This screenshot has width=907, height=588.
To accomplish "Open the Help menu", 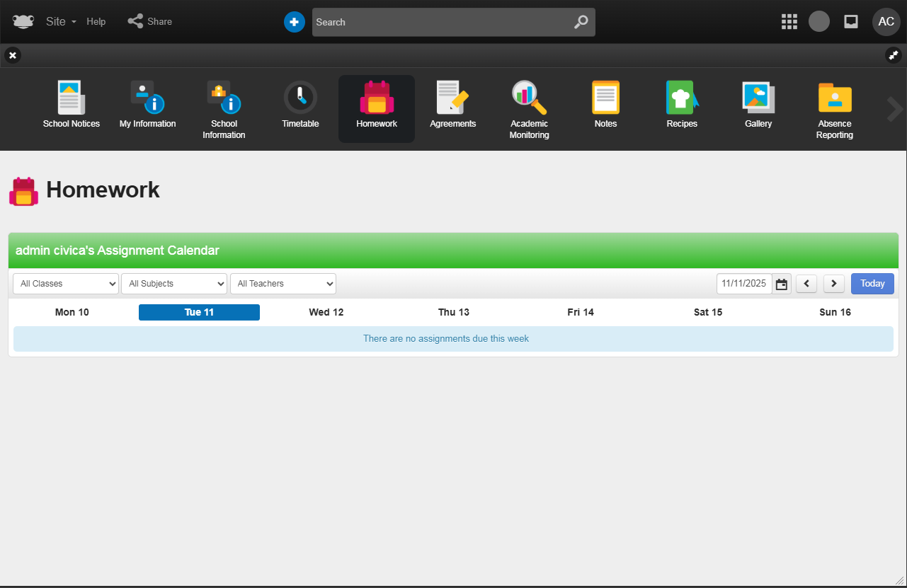I will tap(96, 22).
